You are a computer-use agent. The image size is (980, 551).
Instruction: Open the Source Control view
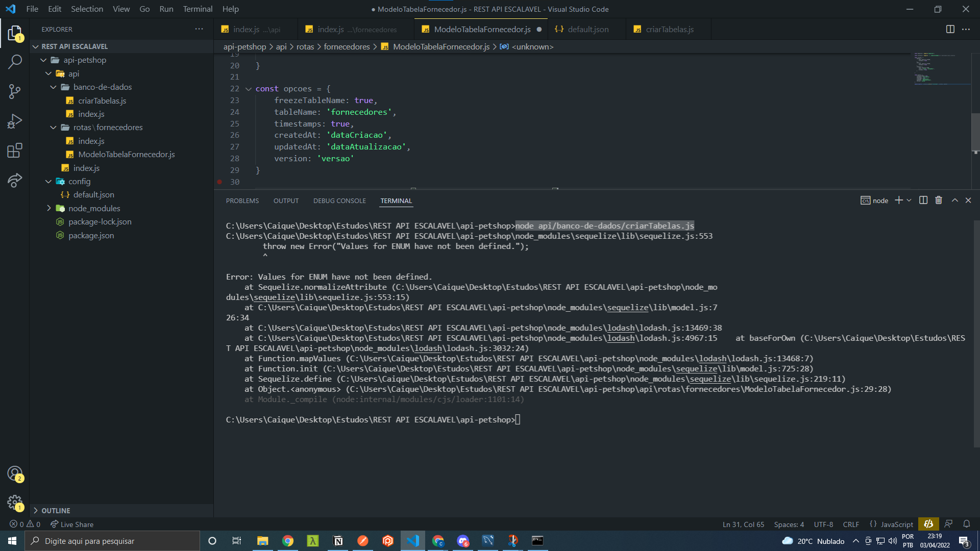coord(15,91)
